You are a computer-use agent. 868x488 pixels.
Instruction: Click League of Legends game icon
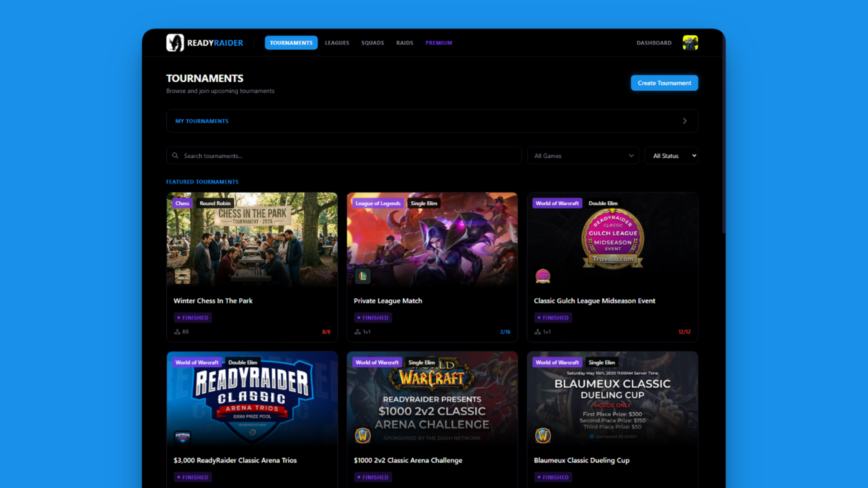click(363, 276)
